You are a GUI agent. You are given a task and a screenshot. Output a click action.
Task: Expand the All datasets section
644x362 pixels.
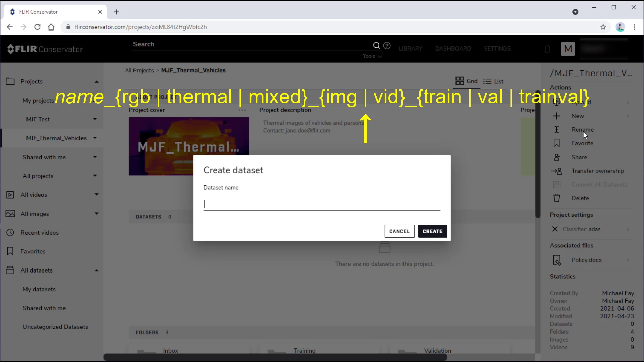(x=96, y=270)
